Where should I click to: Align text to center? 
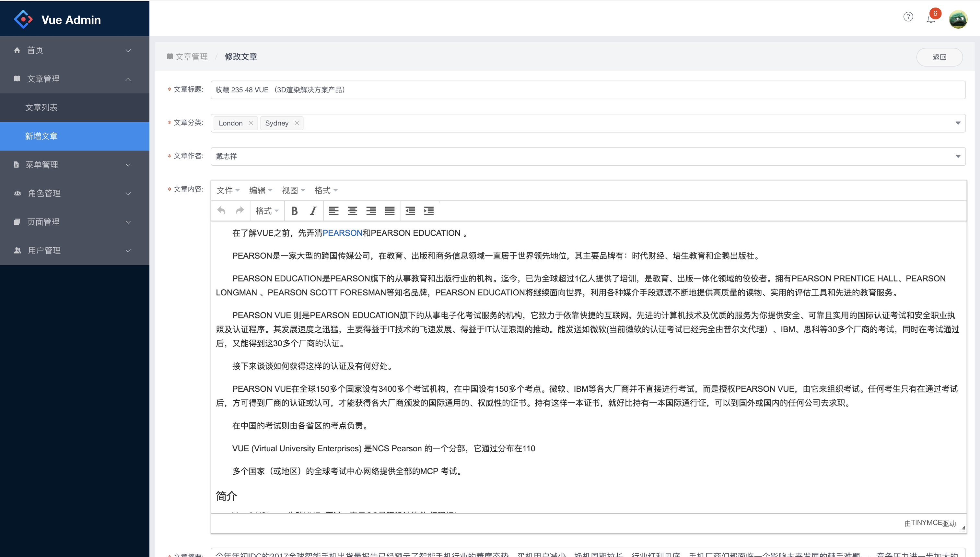point(352,211)
